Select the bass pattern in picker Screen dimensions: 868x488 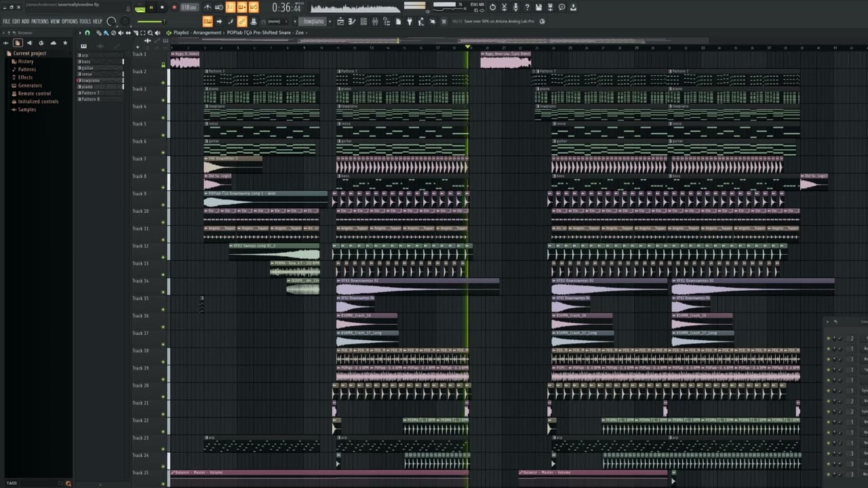tap(100, 62)
